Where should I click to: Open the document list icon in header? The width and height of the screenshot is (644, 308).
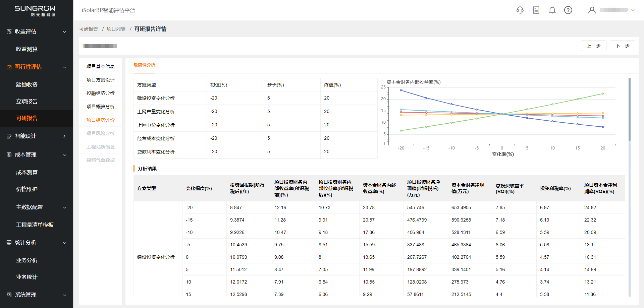[x=536, y=10]
